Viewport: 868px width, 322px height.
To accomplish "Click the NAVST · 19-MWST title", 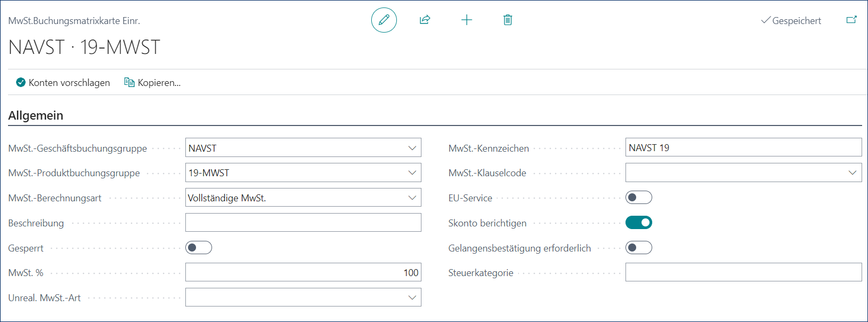I will coord(84,47).
